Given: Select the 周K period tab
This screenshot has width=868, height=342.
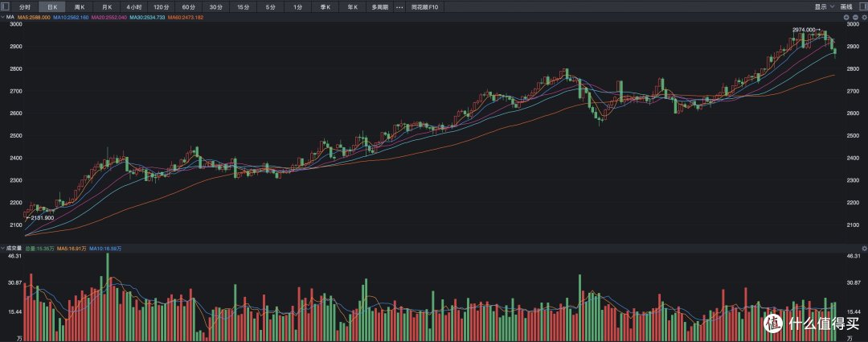Looking at the screenshot, I should pos(79,7).
